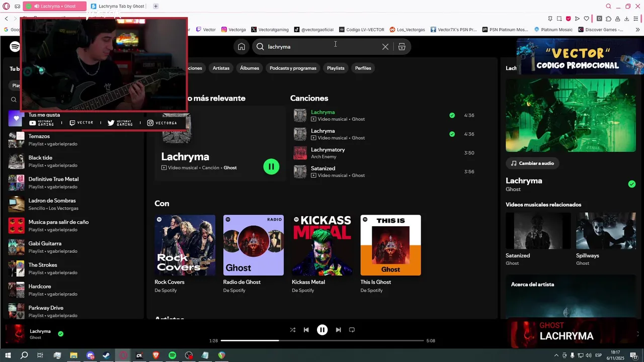The width and height of the screenshot is (644, 362).
Task: Toggle saved checkmark on first Lachryma song row
Action: pos(452,115)
